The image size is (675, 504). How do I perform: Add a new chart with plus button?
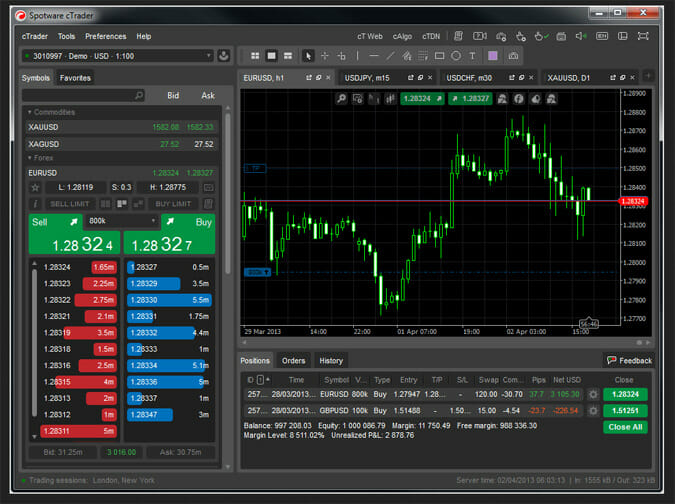click(648, 77)
